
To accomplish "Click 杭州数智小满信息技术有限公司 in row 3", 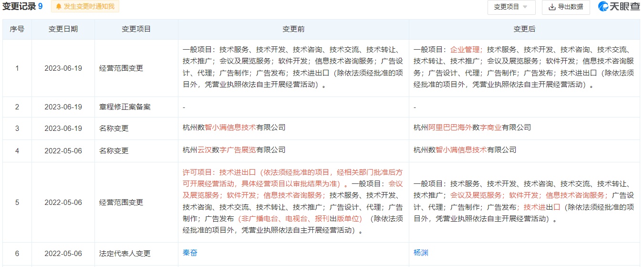I will coord(234,128).
